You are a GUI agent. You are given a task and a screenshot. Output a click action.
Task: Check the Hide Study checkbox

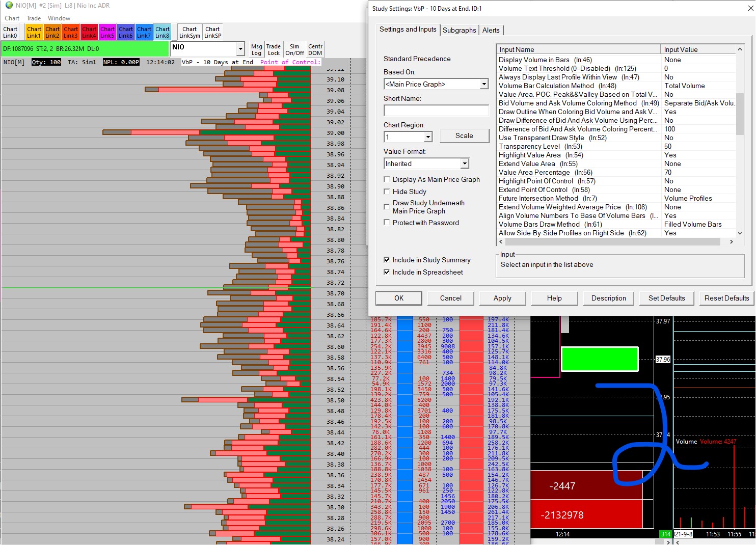coord(387,192)
